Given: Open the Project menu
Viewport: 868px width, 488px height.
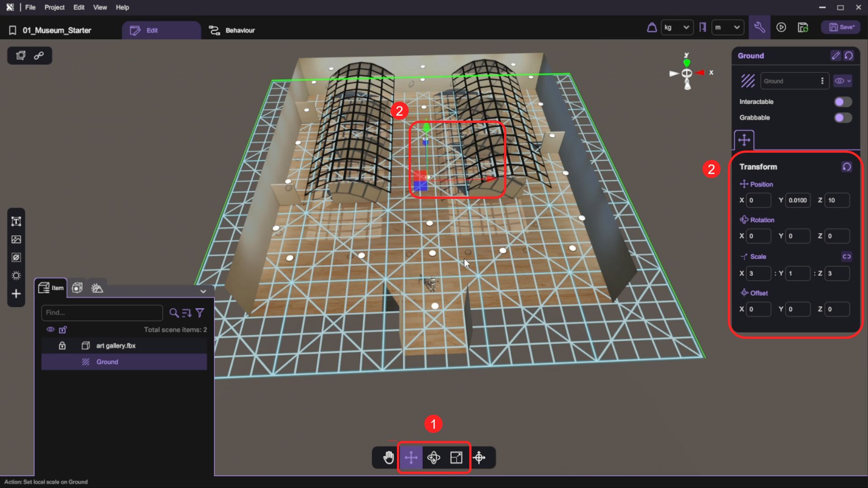Looking at the screenshot, I should (54, 7).
